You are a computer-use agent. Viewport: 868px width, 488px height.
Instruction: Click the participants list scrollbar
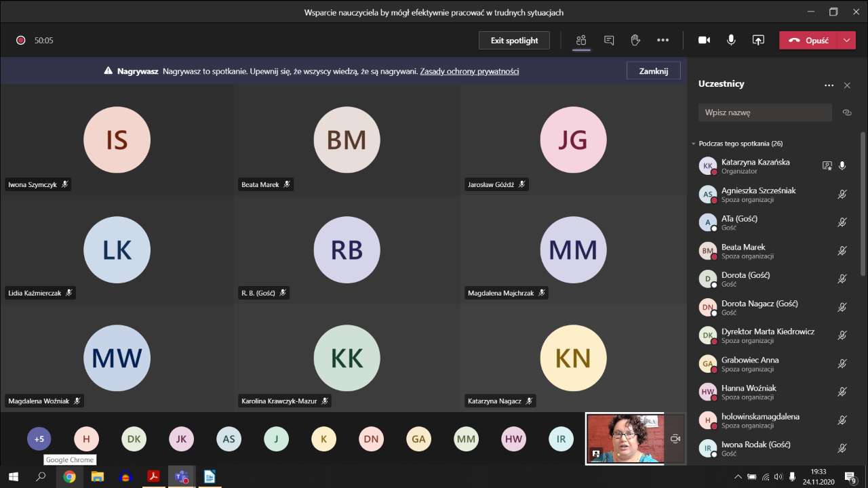[x=863, y=203]
